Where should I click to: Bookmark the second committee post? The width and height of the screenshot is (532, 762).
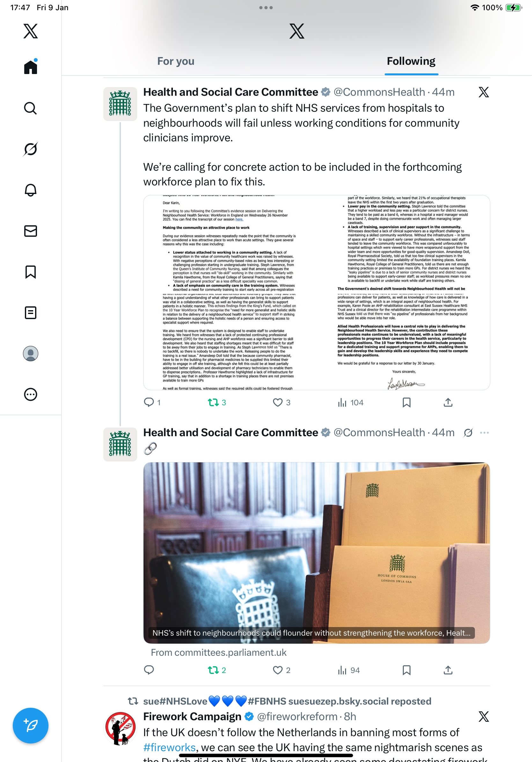pyautogui.click(x=406, y=670)
